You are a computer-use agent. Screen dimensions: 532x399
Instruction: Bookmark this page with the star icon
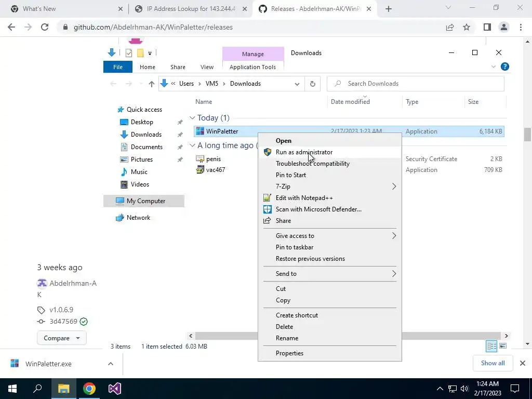point(467,27)
